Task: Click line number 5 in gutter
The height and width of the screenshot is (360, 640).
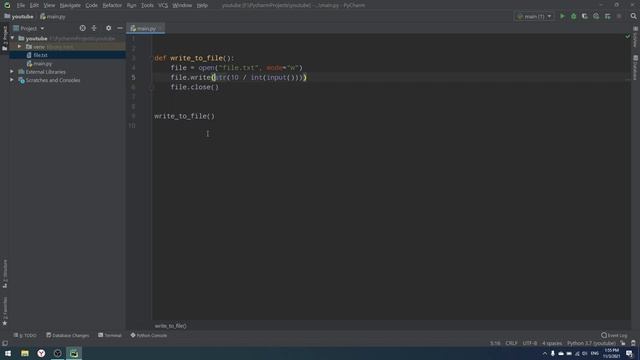Action: click(x=133, y=78)
